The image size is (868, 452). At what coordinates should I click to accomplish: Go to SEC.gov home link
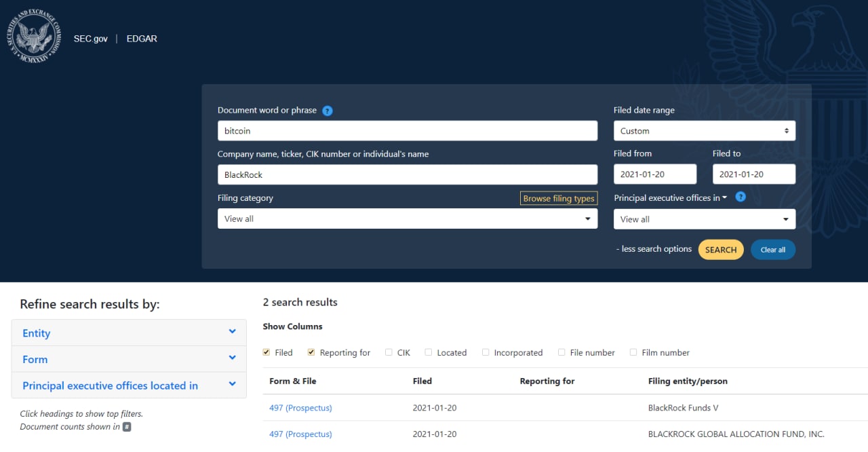coord(91,39)
